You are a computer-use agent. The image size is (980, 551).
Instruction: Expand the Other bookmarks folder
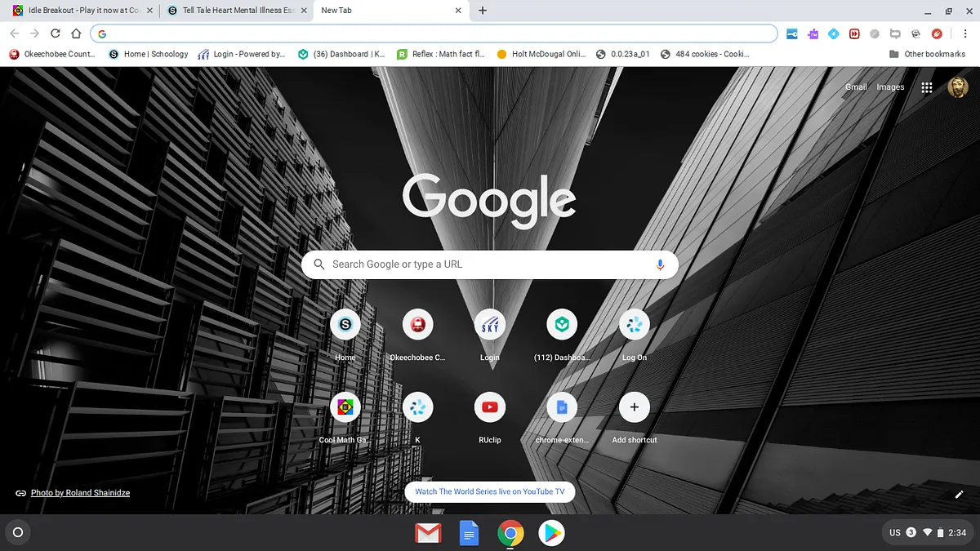927,54
